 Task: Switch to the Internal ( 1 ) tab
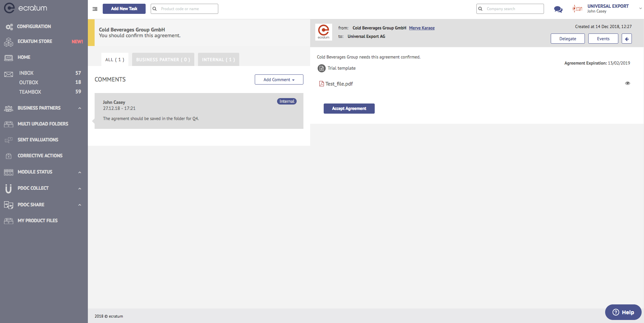pos(219,60)
